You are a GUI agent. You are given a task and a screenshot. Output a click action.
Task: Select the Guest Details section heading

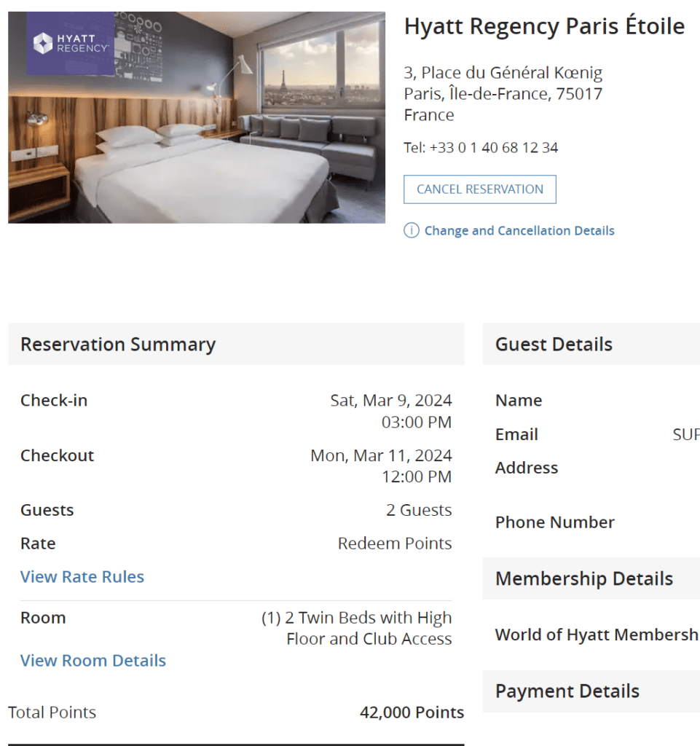554,345
